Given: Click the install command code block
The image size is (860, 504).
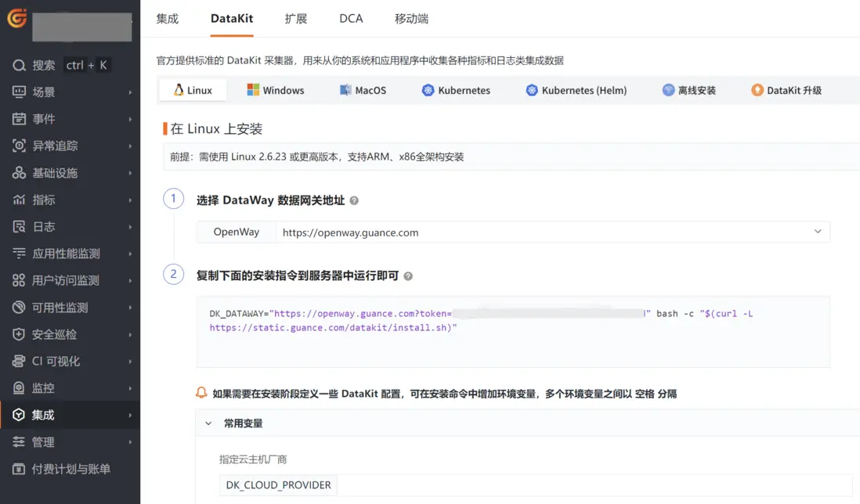Looking at the screenshot, I should click(513, 332).
